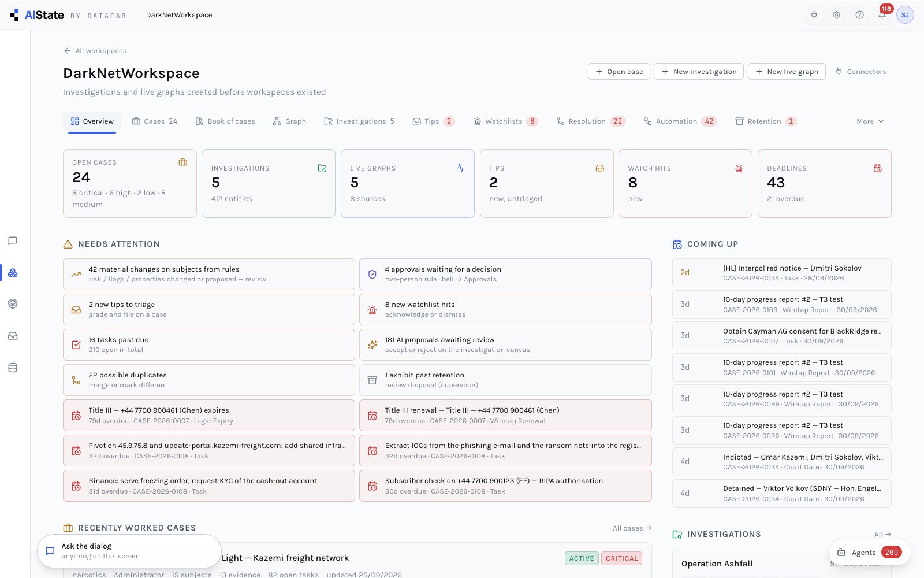Open the package box icon in sidebar

click(13, 304)
